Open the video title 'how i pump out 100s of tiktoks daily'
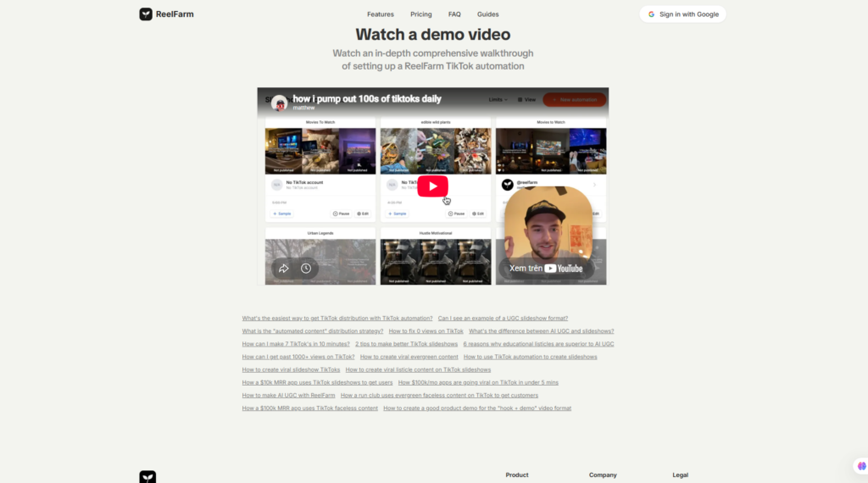 click(x=367, y=98)
